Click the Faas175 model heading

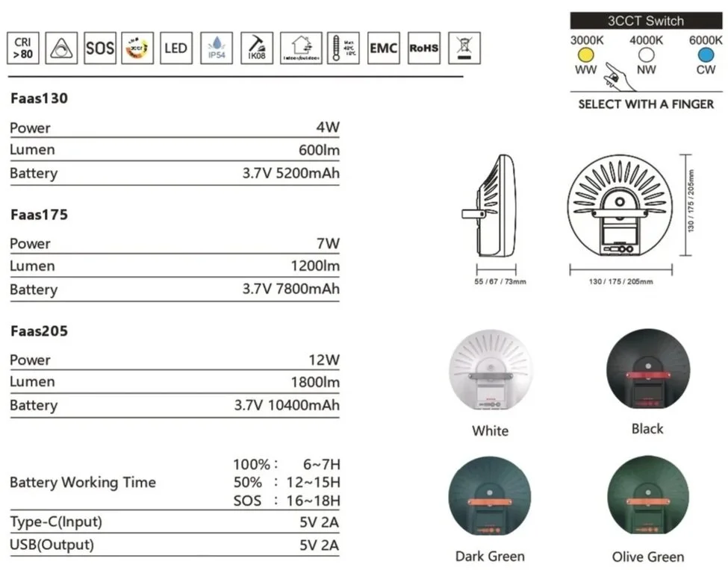(x=39, y=215)
